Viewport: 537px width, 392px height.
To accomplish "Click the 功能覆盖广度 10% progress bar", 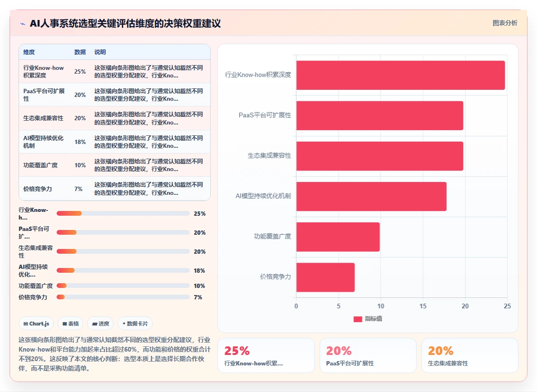I will (x=123, y=286).
